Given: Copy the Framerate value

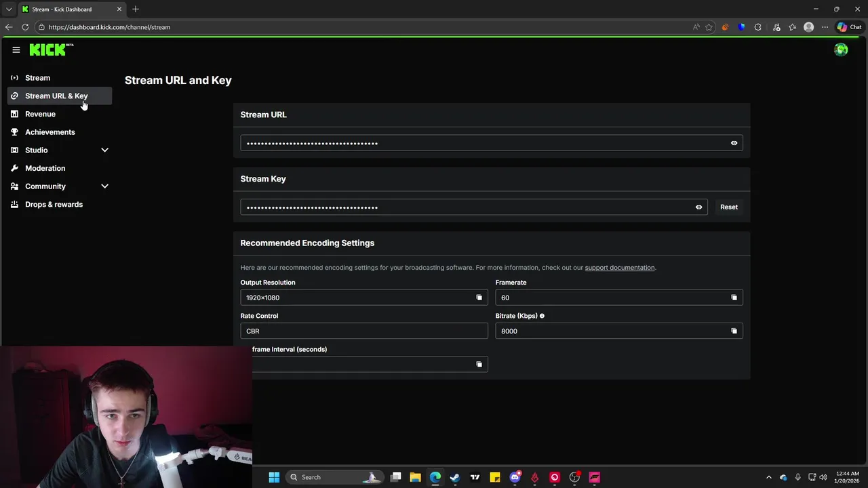Looking at the screenshot, I should point(734,298).
